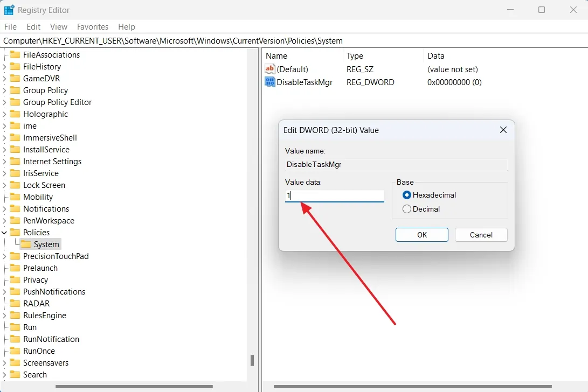
Task: Click the registry path address bar
Action: (x=294, y=40)
